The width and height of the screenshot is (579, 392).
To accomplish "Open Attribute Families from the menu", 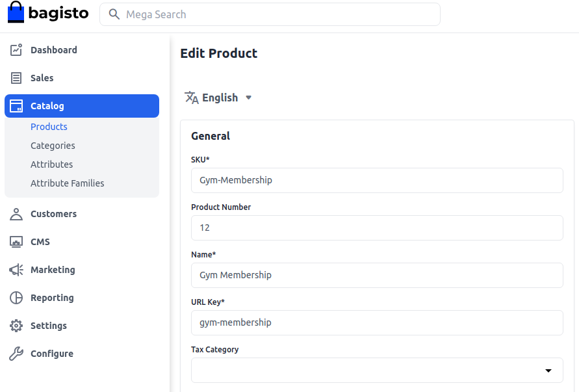I will (68, 183).
